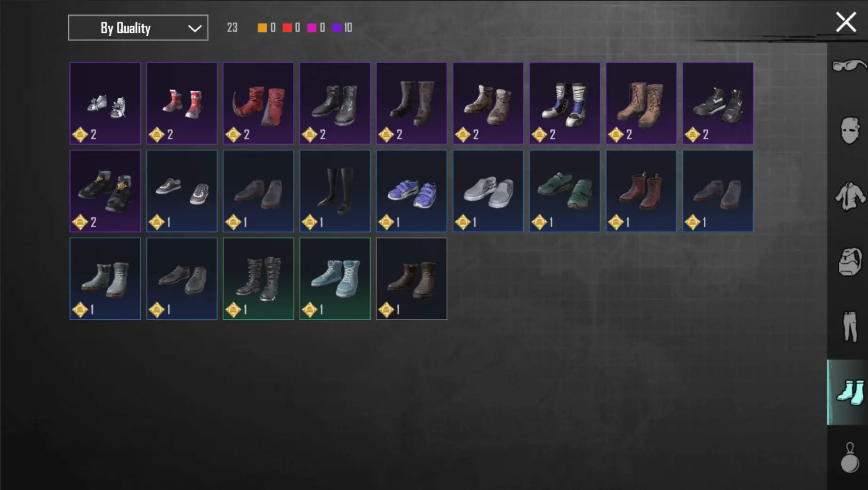This screenshot has width=868, height=490.
Task: Choose the black and gold sneakers
Action: pos(105,191)
